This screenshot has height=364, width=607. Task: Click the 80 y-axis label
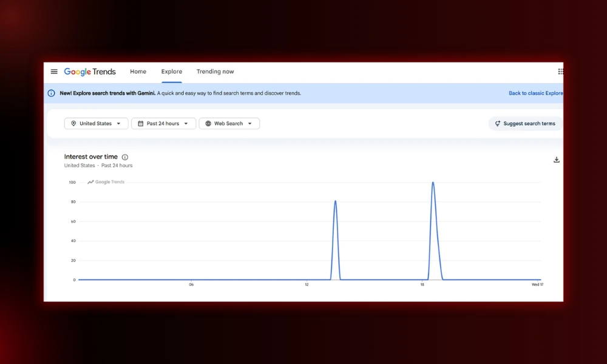(x=73, y=202)
